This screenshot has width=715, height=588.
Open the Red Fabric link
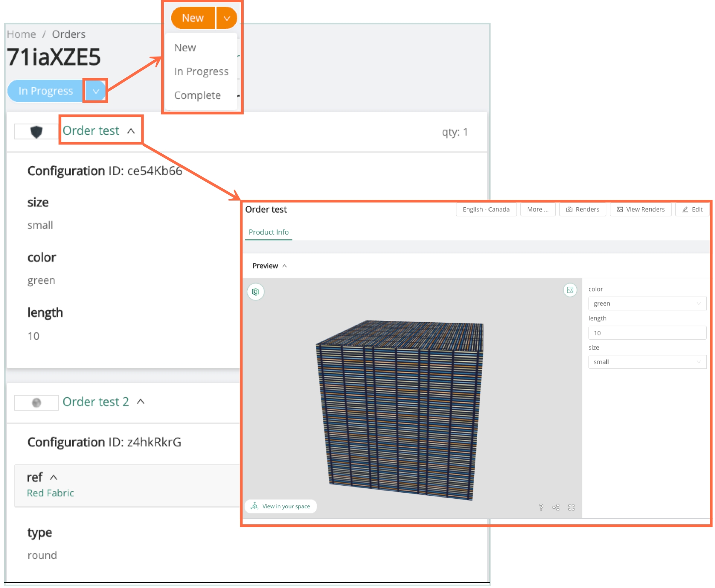(50, 493)
